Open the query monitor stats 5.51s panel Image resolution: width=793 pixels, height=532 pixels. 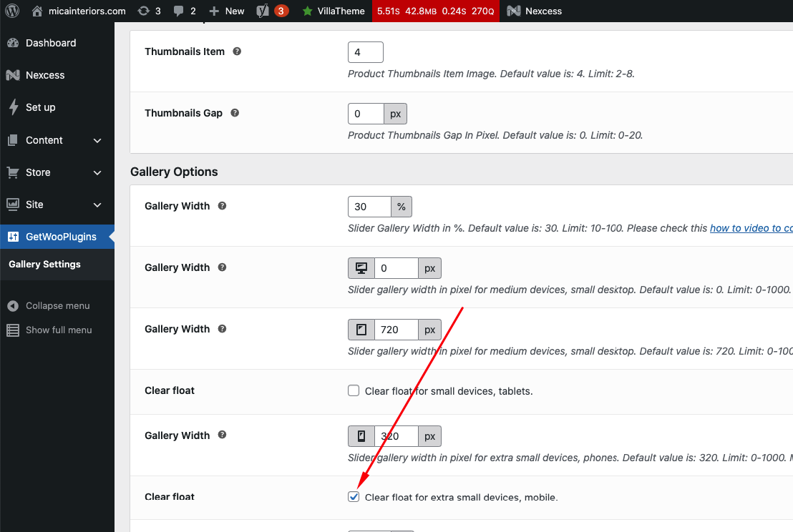point(435,11)
